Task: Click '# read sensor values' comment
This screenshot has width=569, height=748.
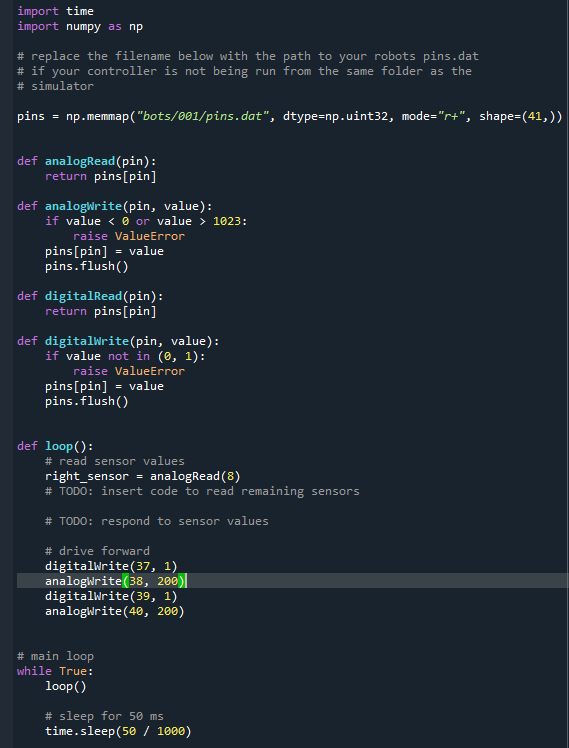Action: (115, 461)
